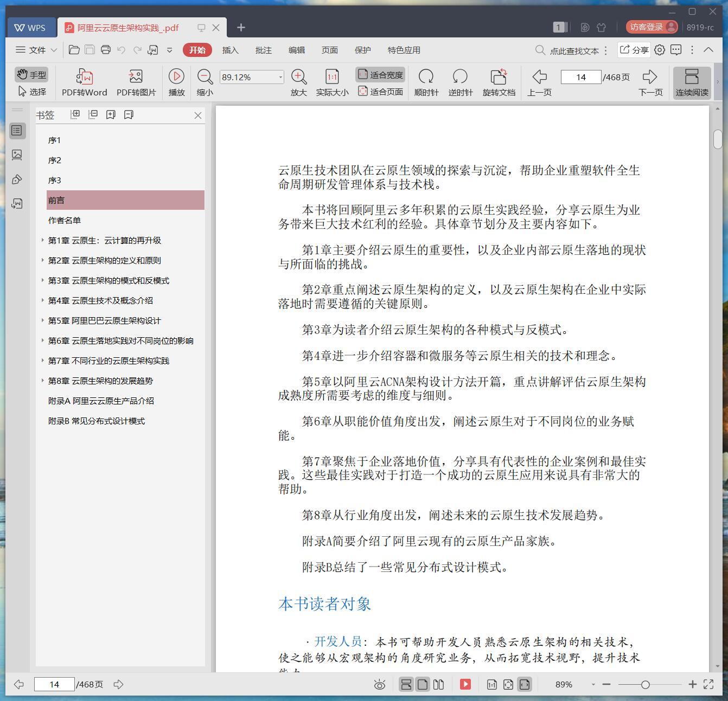Click the eye protection mode icon
This screenshot has width=728, height=701.
tap(380, 685)
